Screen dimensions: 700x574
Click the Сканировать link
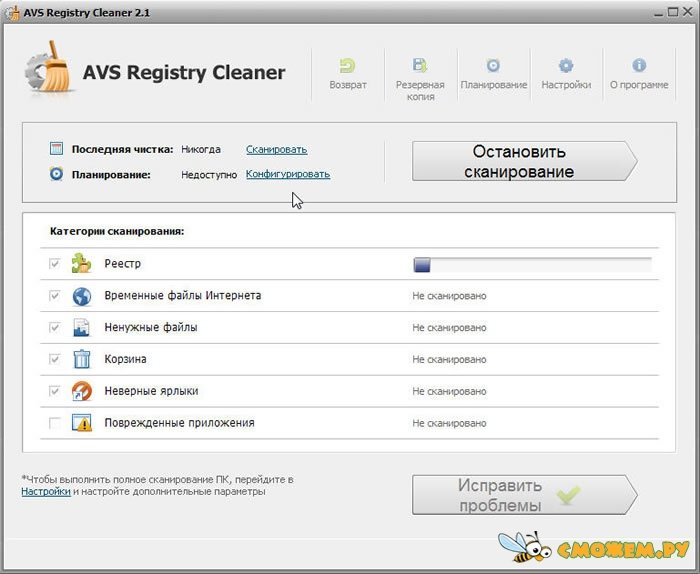tap(276, 150)
